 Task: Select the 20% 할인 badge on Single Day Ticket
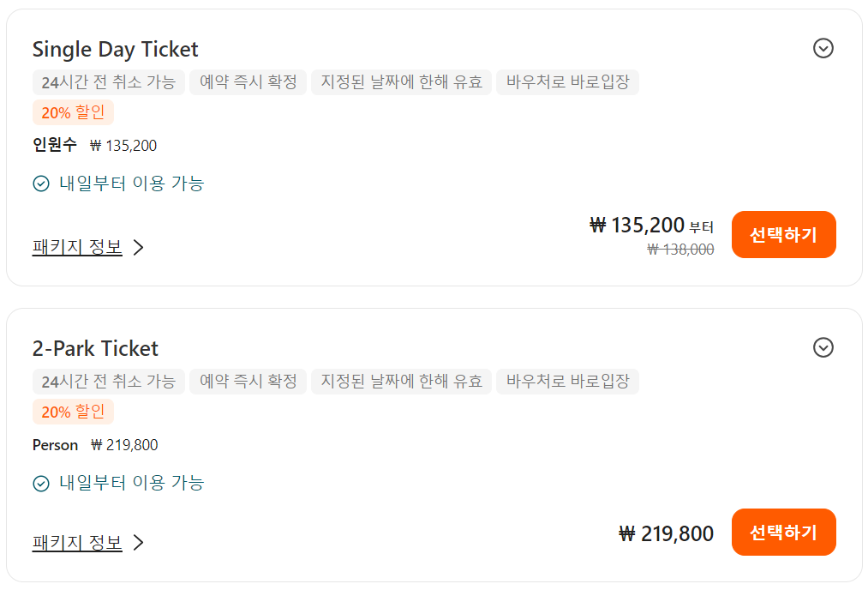73,112
